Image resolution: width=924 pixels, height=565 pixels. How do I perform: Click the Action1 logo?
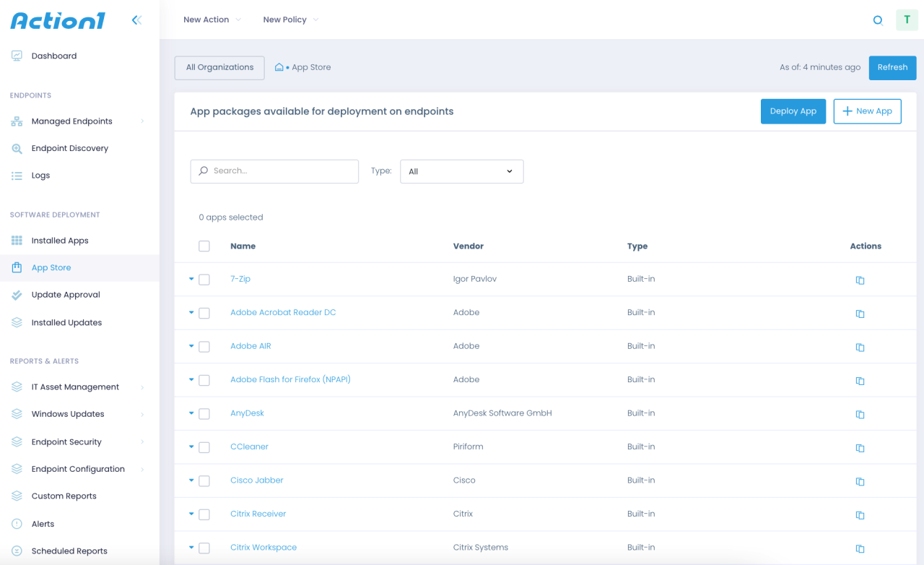coord(58,20)
